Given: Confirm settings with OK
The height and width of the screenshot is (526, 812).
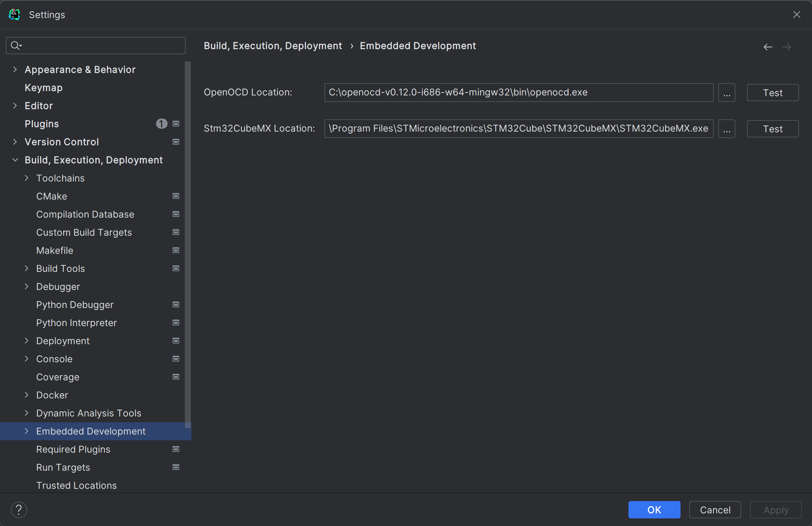Looking at the screenshot, I should click(x=654, y=510).
